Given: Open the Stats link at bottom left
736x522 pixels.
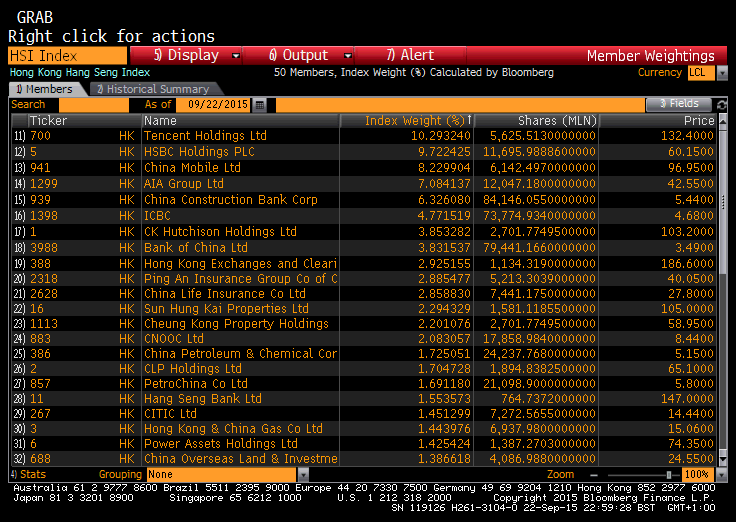Looking at the screenshot, I should pyautogui.click(x=28, y=474).
